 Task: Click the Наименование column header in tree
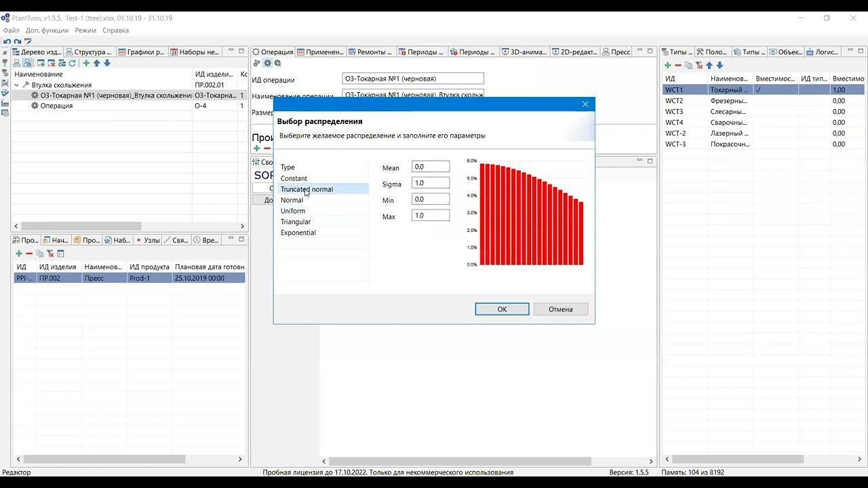coord(39,74)
